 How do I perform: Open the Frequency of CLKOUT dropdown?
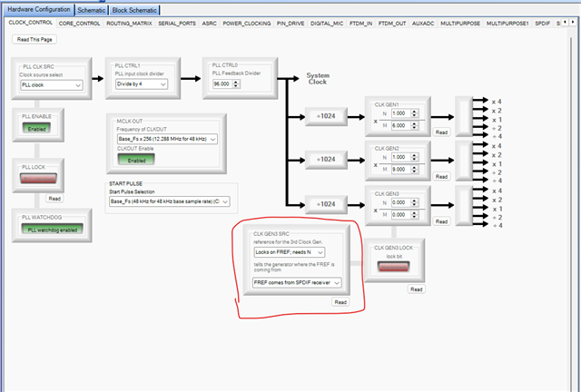[x=167, y=139]
